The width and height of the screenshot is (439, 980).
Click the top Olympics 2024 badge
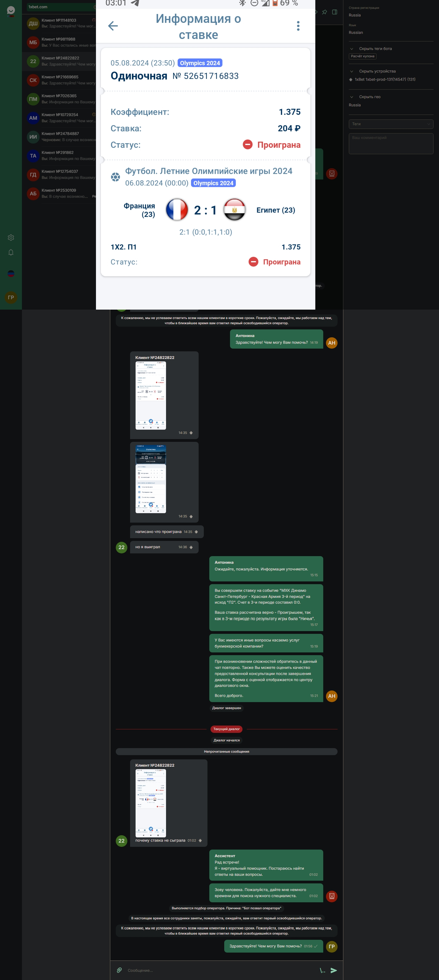pos(200,63)
